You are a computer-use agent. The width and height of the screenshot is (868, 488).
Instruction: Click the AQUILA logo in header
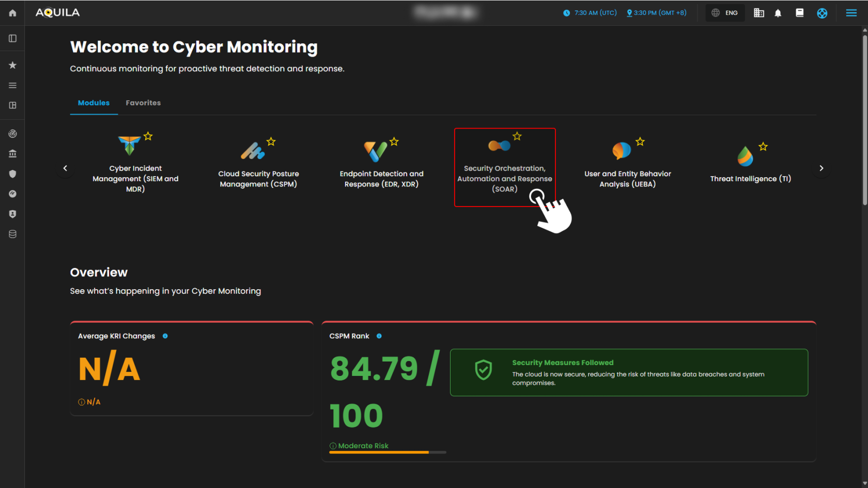click(x=57, y=13)
